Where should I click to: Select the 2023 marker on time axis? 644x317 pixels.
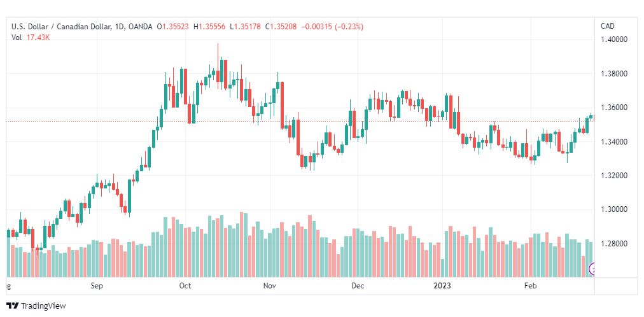[443, 286]
